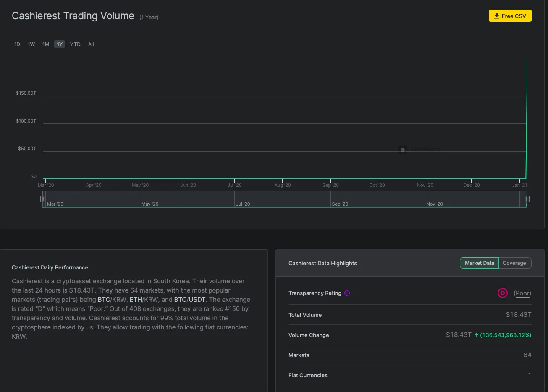Viewport: 548px width, 392px height.
Task: Click the Nov '20 navigator timeline label
Action: click(x=435, y=204)
